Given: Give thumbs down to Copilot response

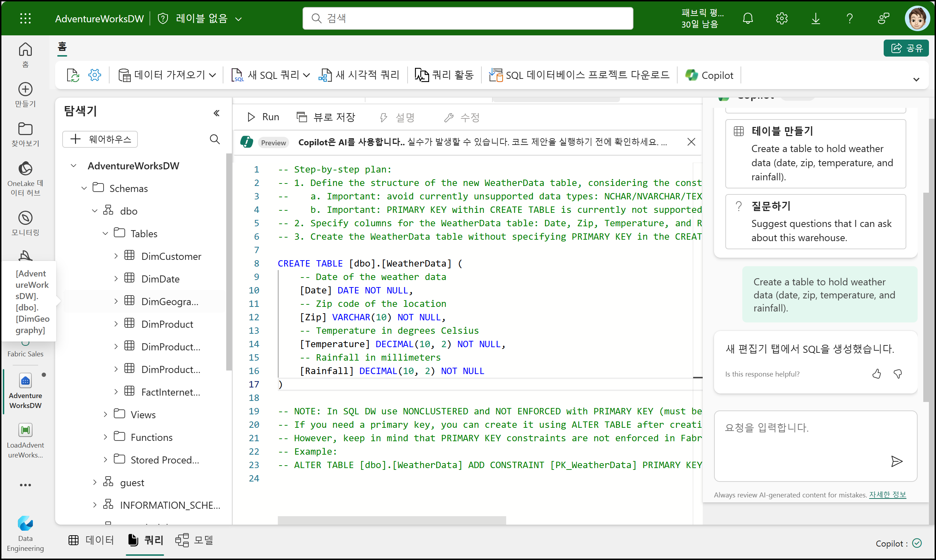Looking at the screenshot, I should 898,374.
